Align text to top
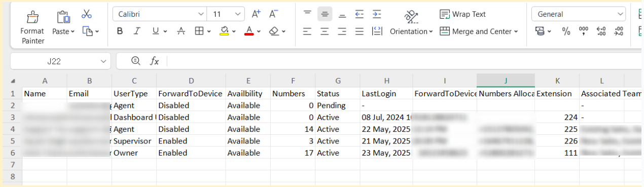The width and height of the screenshot is (644, 187). click(x=307, y=14)
